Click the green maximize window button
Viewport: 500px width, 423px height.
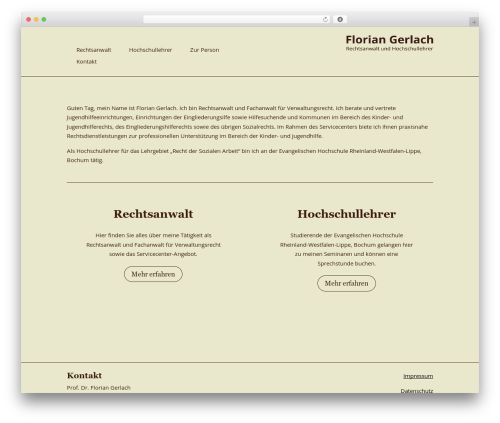tap(44, 20)
